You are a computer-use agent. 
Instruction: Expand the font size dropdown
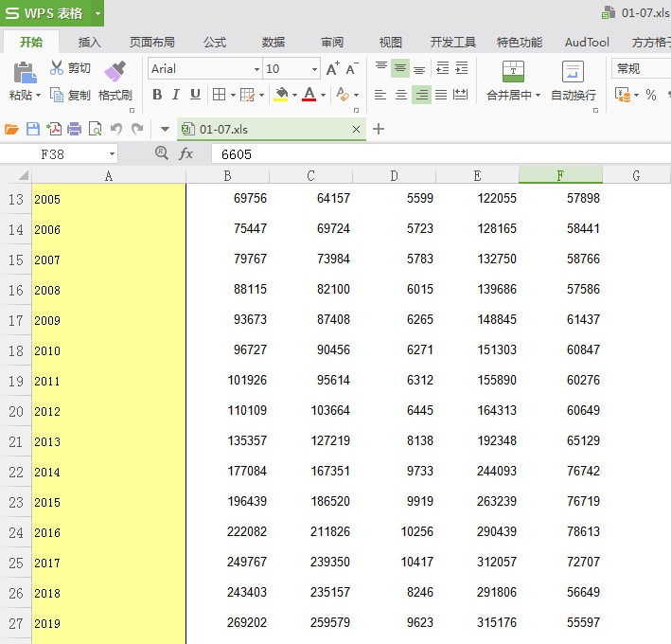[314, 69]
